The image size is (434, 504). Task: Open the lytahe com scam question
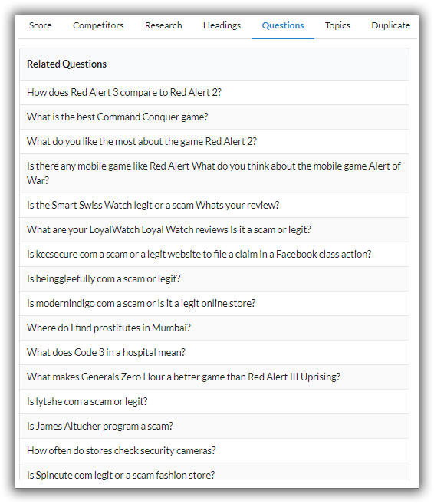pyautogui.click(x=214, y=401)
